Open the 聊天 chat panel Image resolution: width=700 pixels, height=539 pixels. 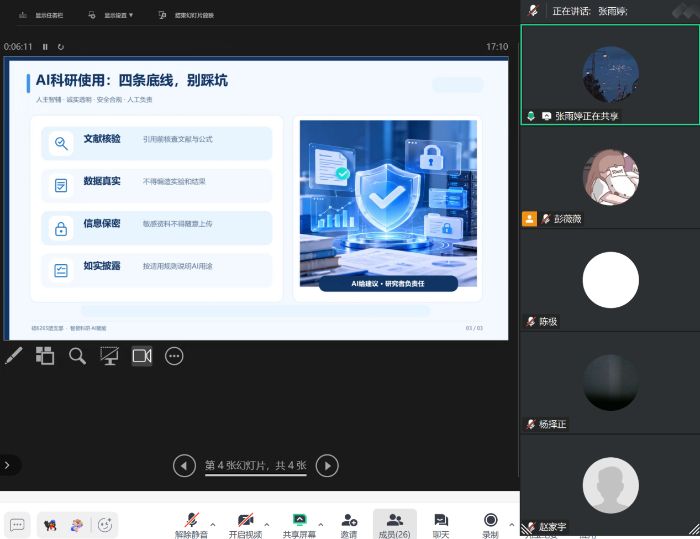(x=441, y=526)
